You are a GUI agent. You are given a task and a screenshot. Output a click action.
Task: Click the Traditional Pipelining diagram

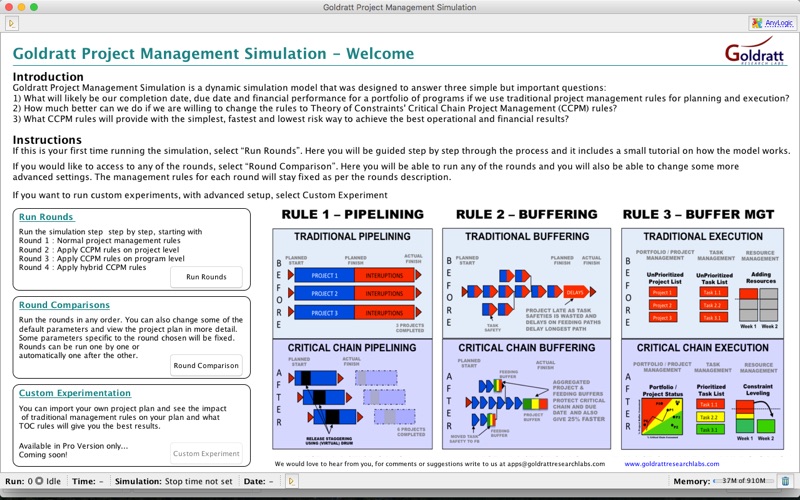(353, 284)
